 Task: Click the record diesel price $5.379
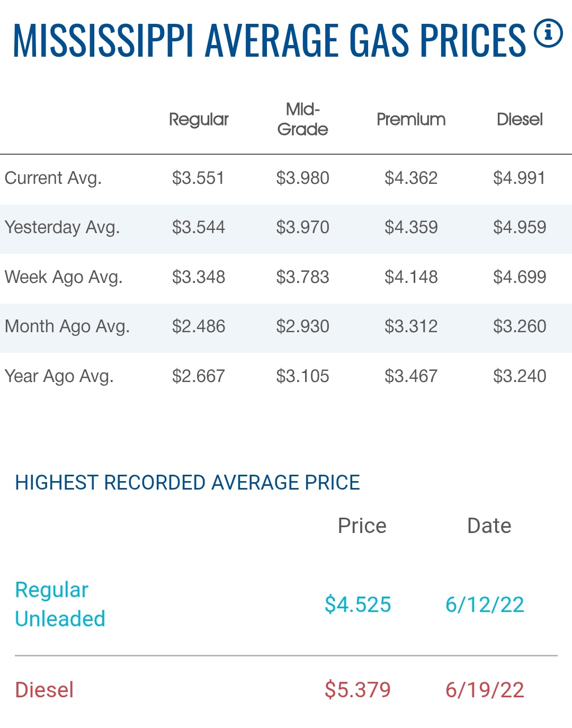[358, 690]
